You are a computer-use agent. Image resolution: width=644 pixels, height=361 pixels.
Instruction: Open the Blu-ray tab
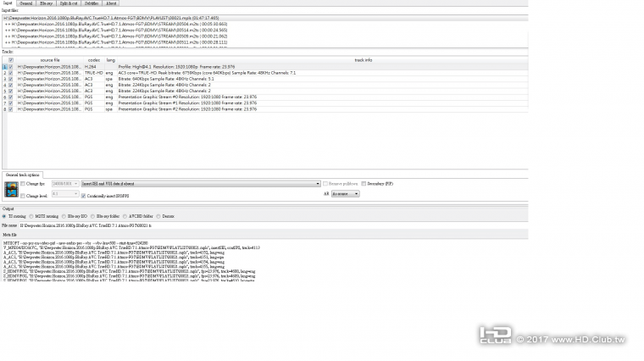(46, 3)
